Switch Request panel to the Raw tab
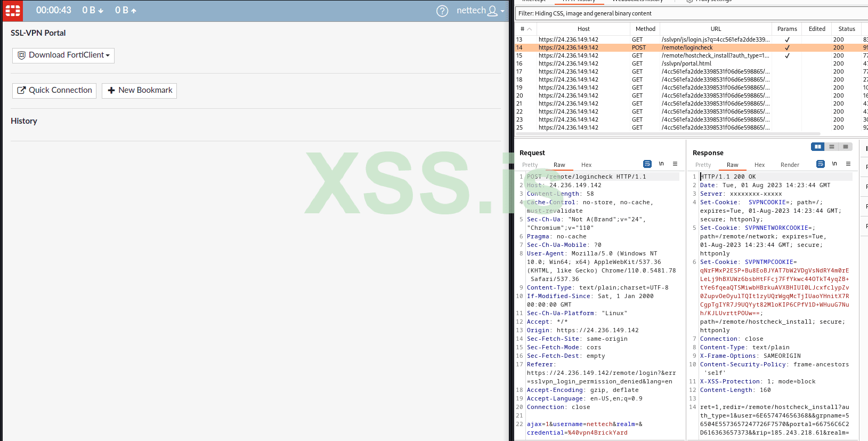Viewport: 868px width, 441px height. coord(559,165)
